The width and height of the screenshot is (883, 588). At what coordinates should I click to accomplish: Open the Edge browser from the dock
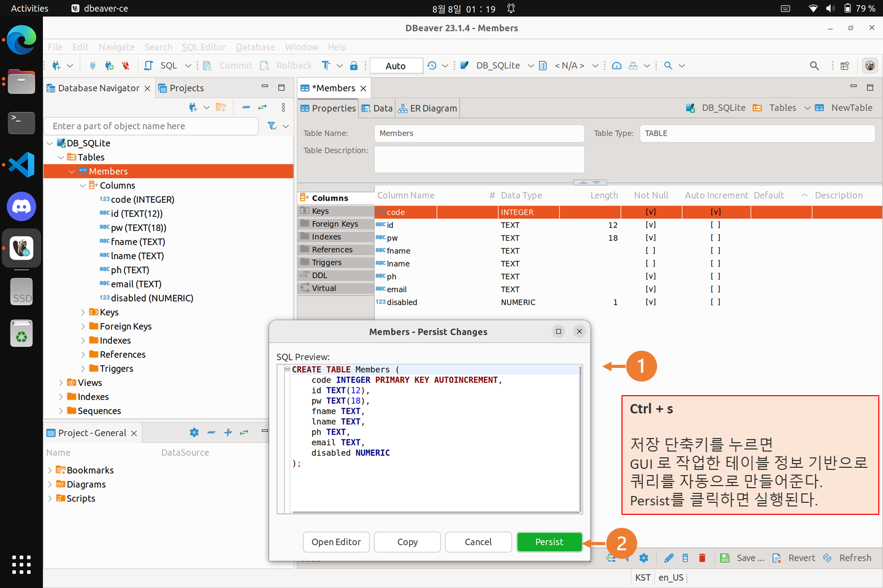21,40
